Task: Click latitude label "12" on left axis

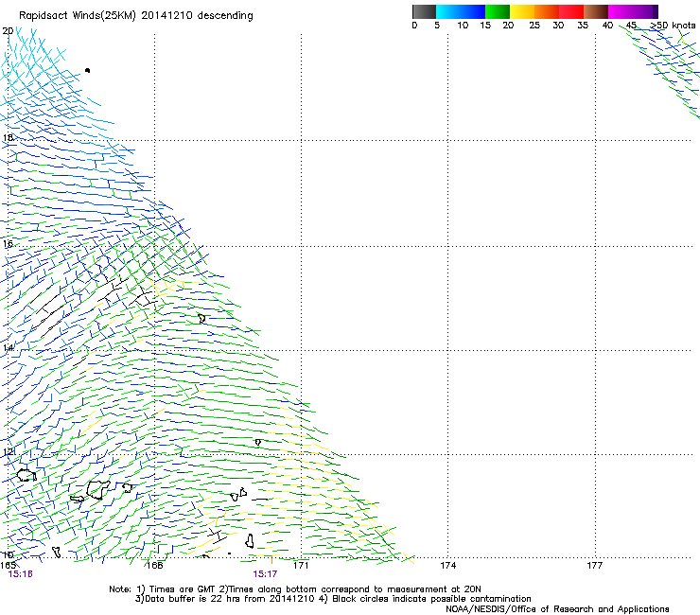Action: 8,451
